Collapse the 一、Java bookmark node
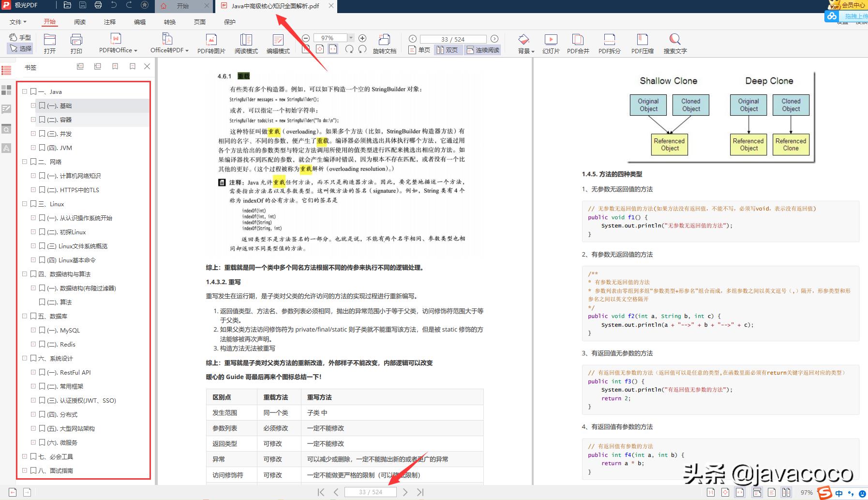The image size is (868, 500). (x=25, y=91)
